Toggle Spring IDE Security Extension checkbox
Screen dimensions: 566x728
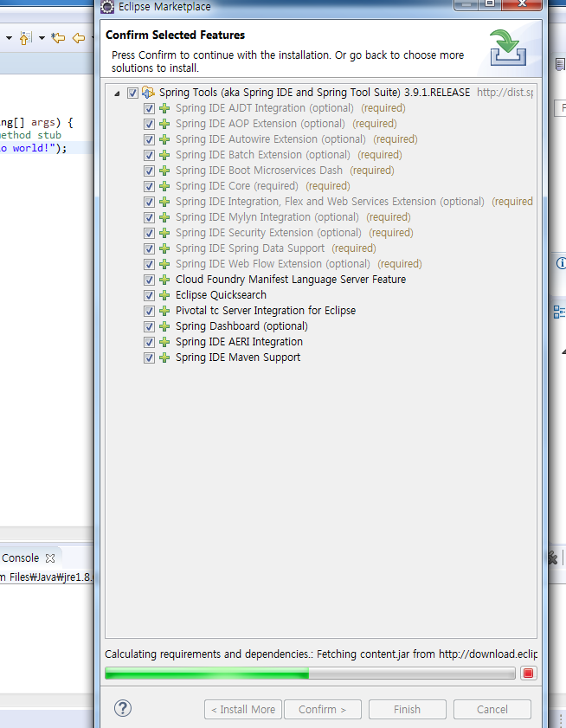[149, 233]
